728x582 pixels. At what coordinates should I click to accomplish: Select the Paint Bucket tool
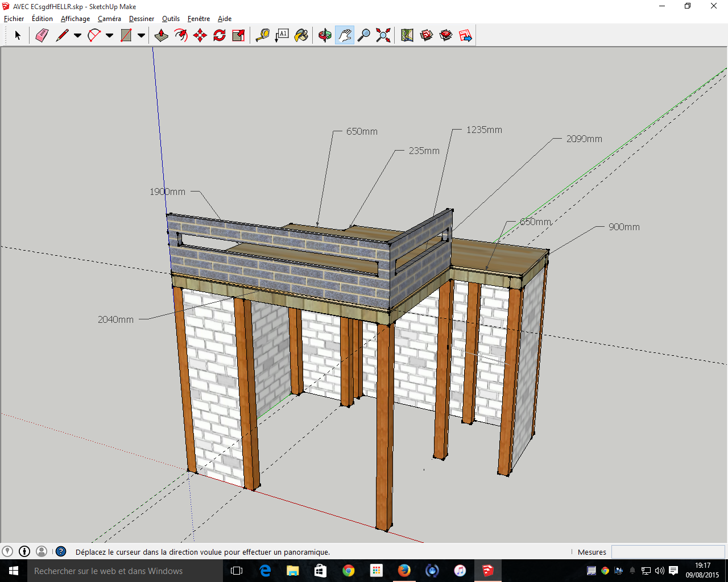tap(301, 35)
